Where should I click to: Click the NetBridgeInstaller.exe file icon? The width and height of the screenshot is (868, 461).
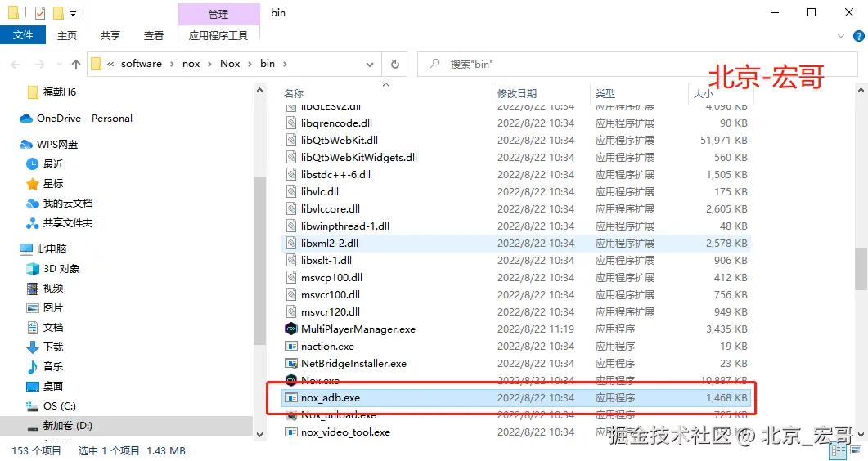[291, 364]
